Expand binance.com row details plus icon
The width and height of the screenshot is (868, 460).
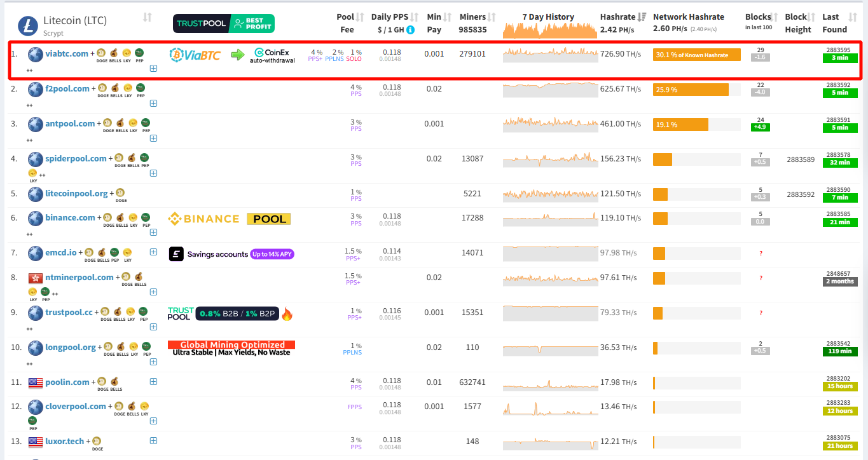(153, 232)
